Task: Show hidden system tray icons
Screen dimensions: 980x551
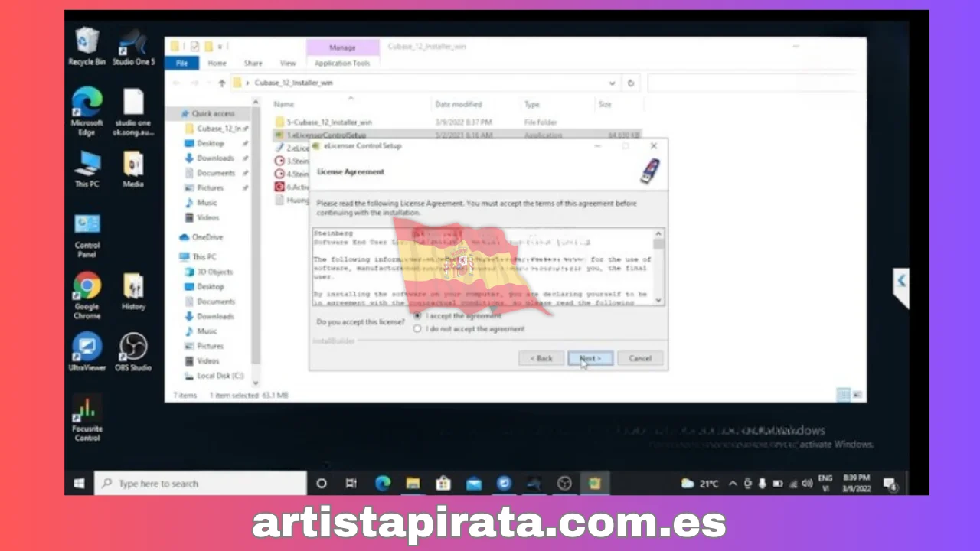Action: click(733, 484)
